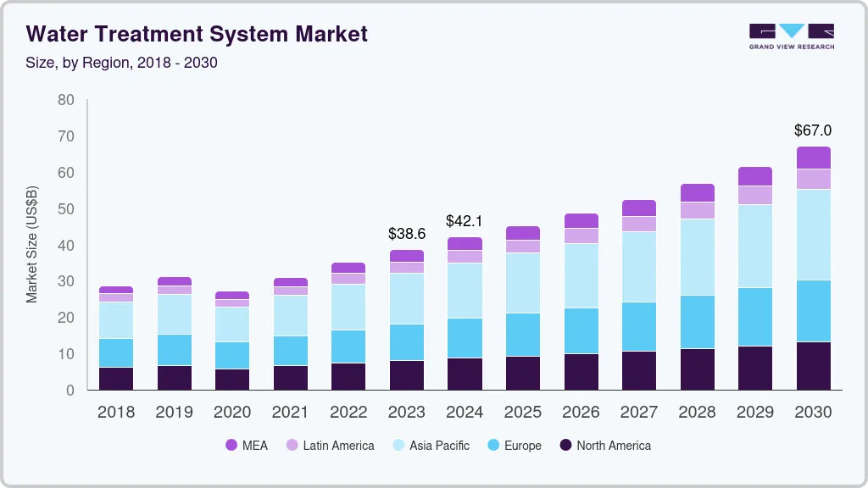This screenshot has height=488, width=868.
Task: Click the Europe legend color dot
Action: click(x=492, y=446)
